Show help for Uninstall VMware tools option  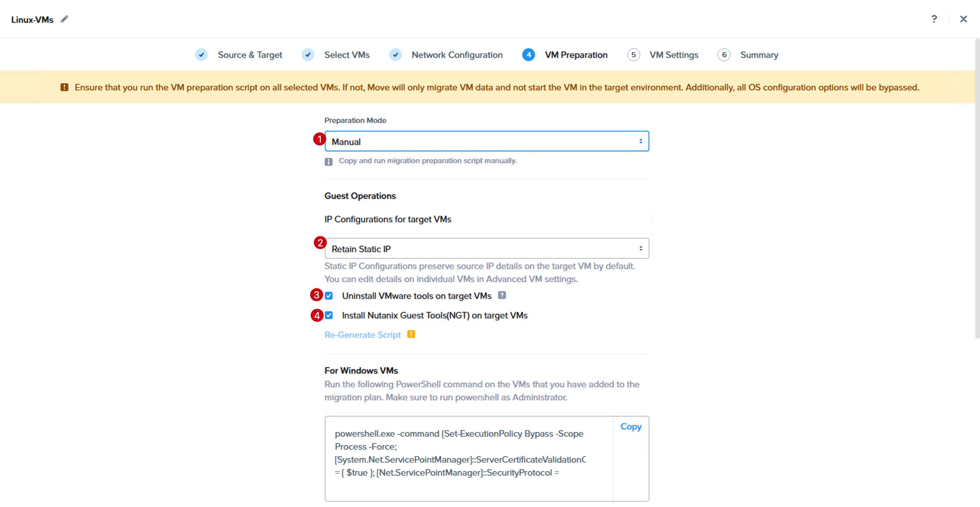pos(502,295)
